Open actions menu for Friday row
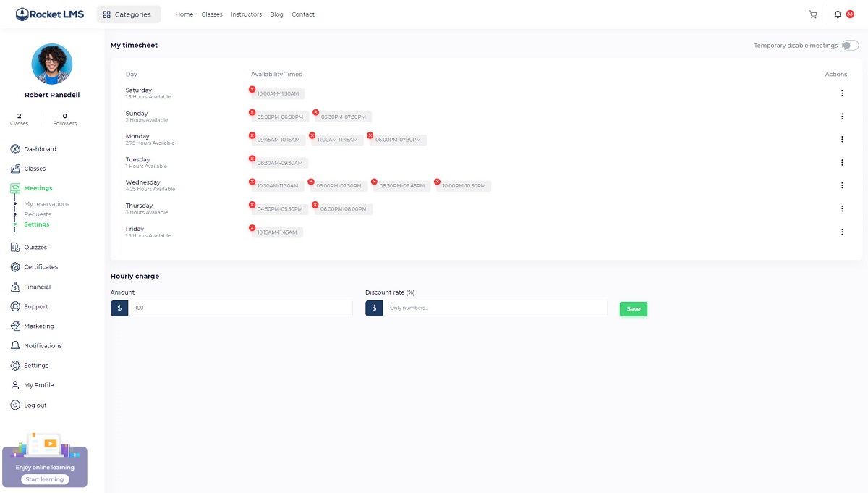The height and width of the screenshot is (493, 868). [842, 232]
